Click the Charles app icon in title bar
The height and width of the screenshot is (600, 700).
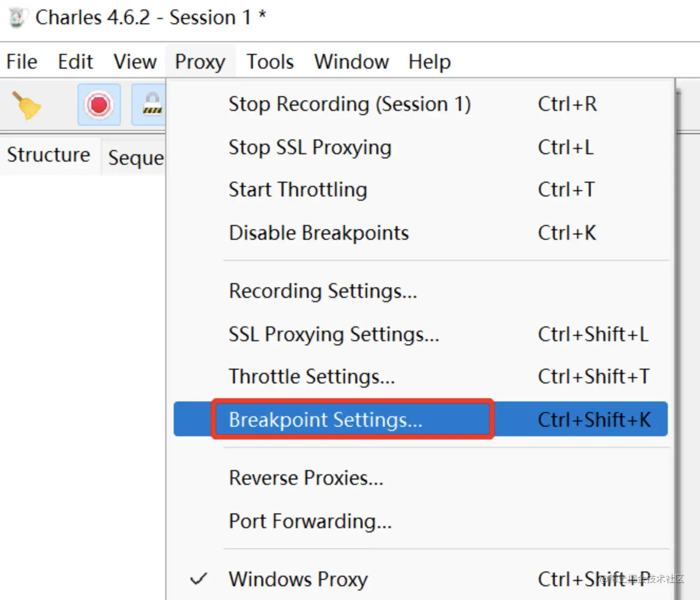17,18
